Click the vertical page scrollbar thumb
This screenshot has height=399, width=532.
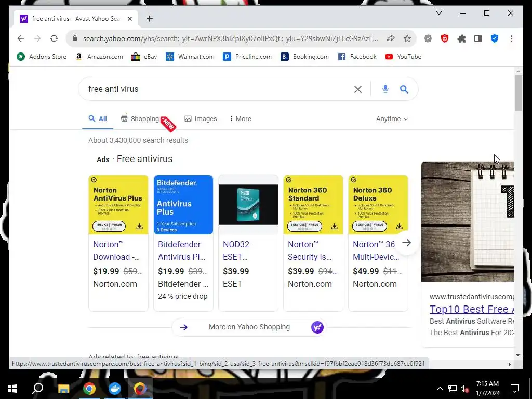(x=518, y=92)
